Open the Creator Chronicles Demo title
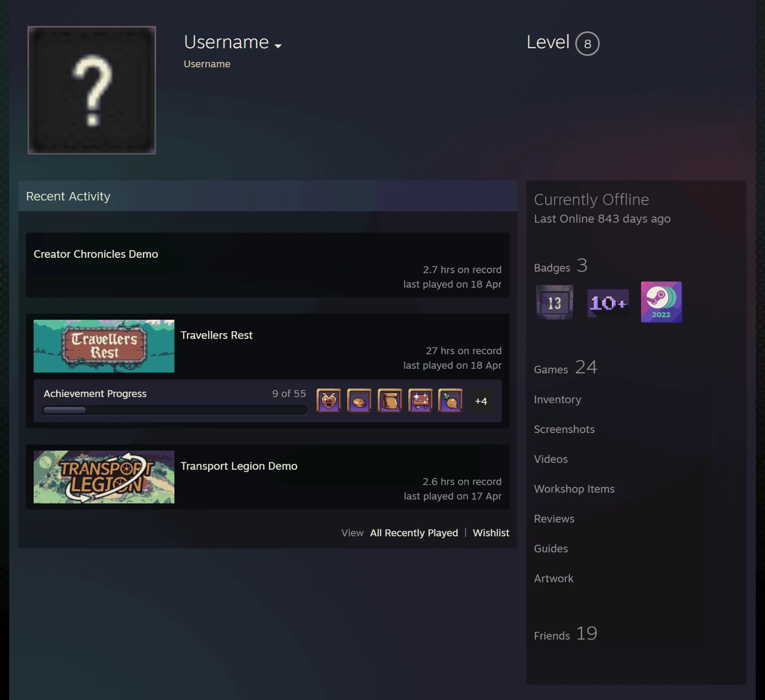This screenshot has width=765, height=700. [96, 254]
